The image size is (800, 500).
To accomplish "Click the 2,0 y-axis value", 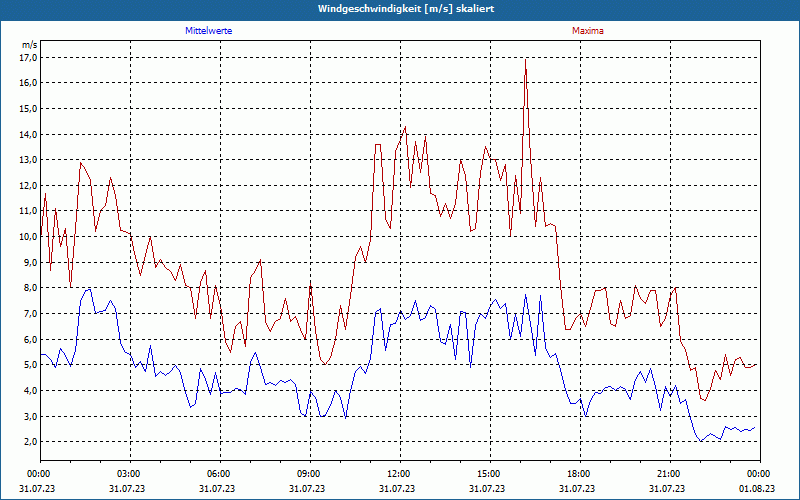I will tap(31, 442).
